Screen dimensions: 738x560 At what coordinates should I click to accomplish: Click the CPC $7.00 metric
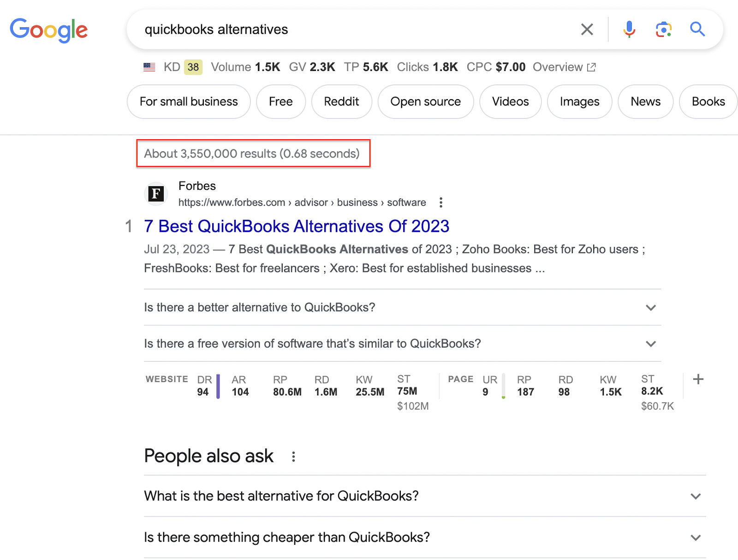point(496,67)
